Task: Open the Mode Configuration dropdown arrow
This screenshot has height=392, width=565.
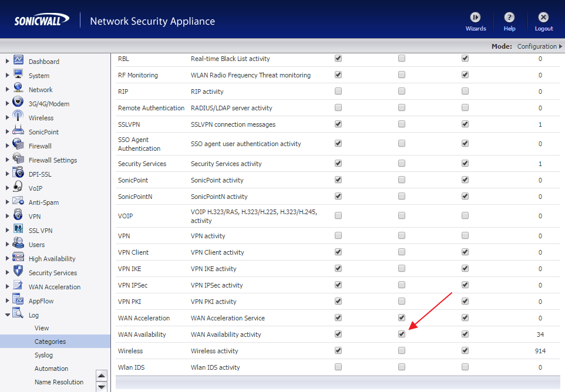Action: (x=560, y=46)
